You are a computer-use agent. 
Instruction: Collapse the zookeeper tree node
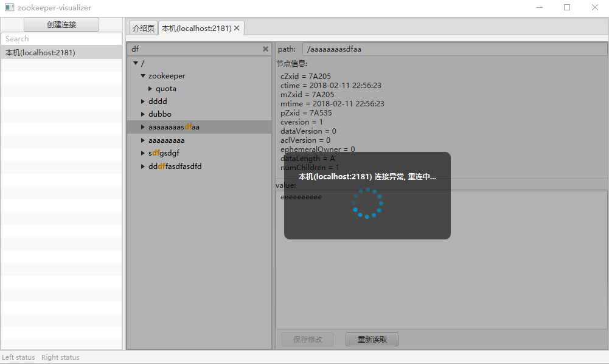tap(143, 76)
